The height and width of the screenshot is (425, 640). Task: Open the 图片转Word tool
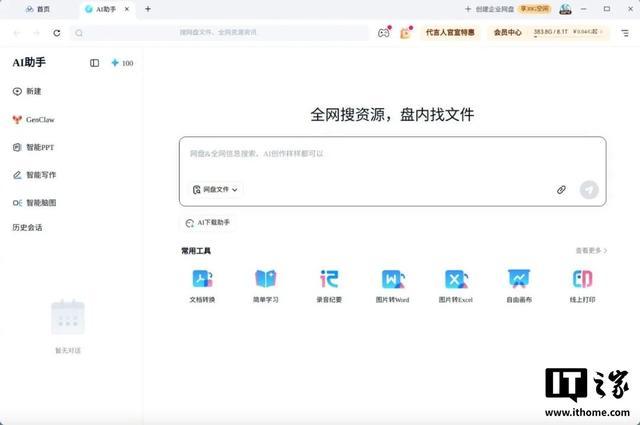(392, 286)
